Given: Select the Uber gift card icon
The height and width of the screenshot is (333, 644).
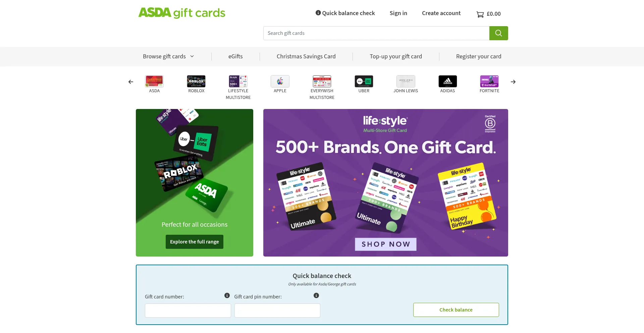Looking at the screenshot, I should pyautogui.click(x=364, y=81).
